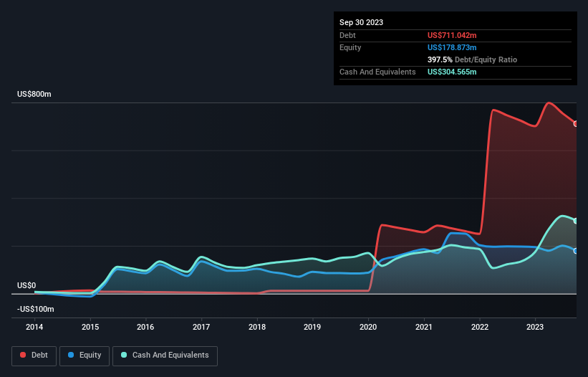Viewport: 588px width, 377px height.
Task: Click the 397.5% Debt/Equity Ratio text
Action: (472, 59)
